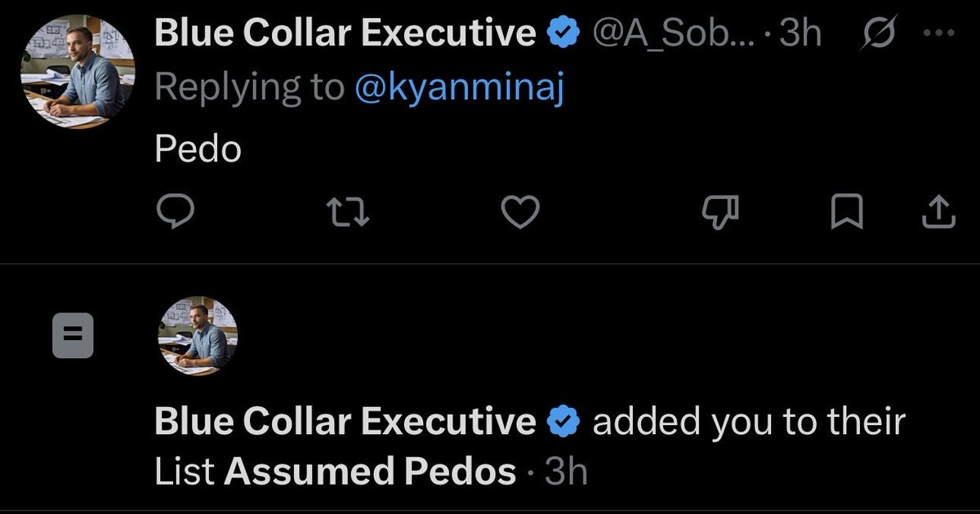Screen dimensions: 980x514
Task: Open the Assumed Pedos list
Action: 370,472
